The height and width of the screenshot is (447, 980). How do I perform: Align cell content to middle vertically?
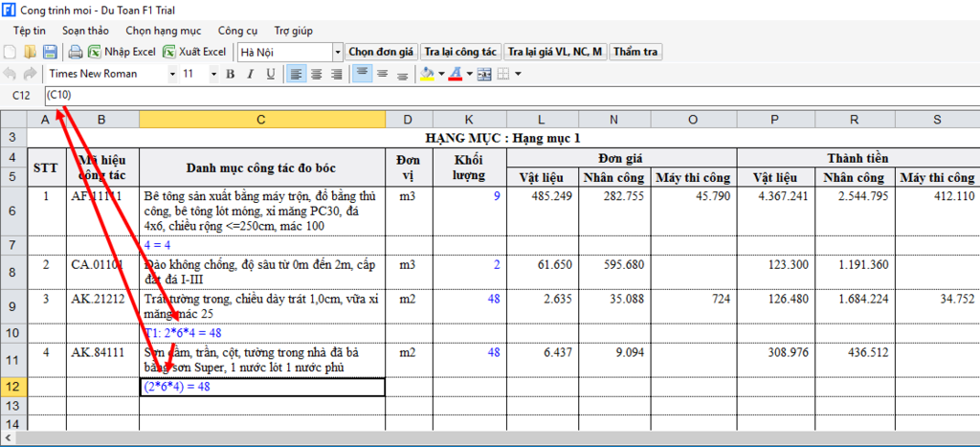pos(382,75)
